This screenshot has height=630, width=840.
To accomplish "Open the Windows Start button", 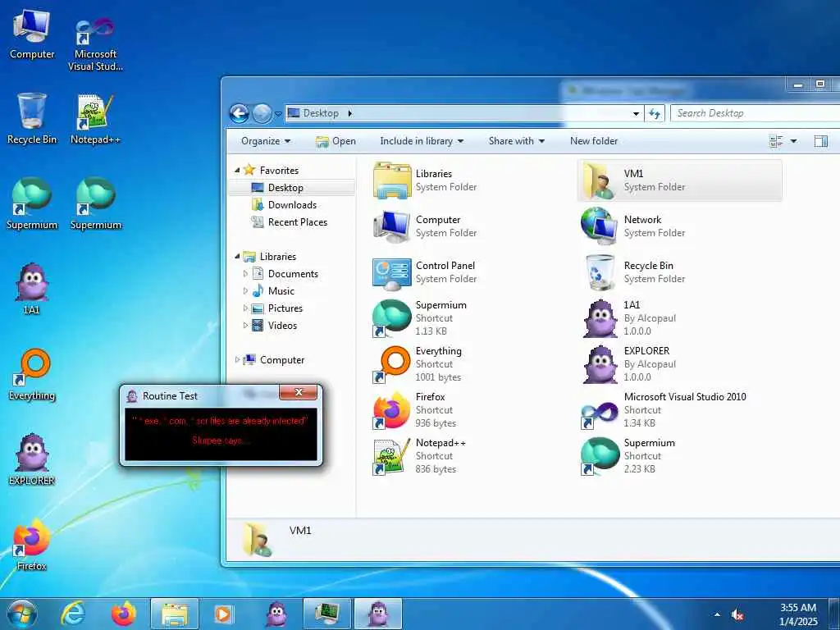I will point(22,614).
